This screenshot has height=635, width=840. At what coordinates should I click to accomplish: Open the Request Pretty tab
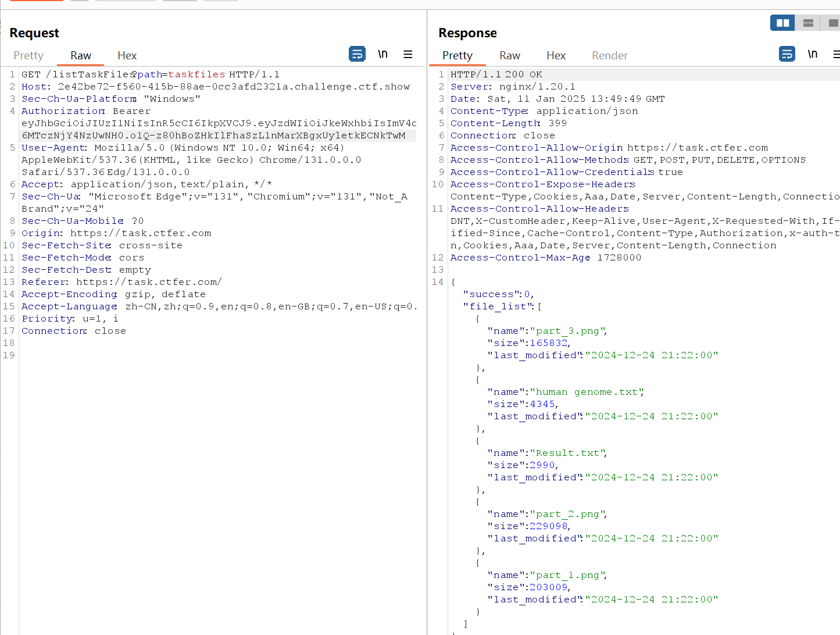coord(28,55)
